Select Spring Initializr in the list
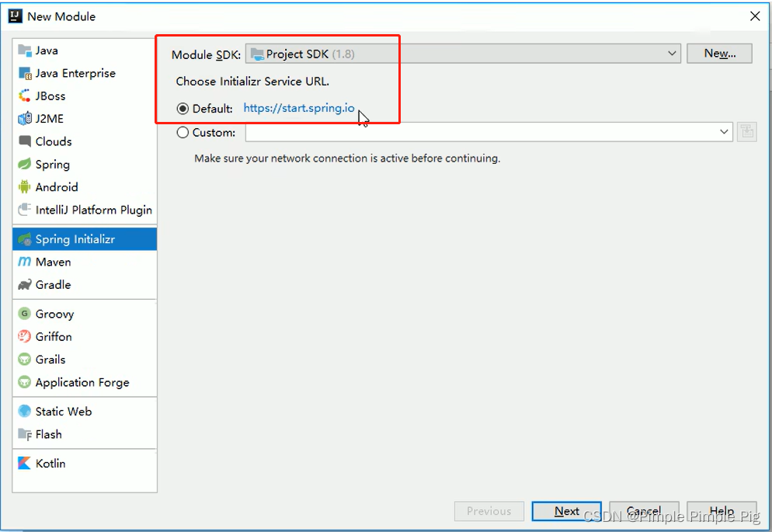Viewport: 772px width, 532px height. (x=85, y=239)
